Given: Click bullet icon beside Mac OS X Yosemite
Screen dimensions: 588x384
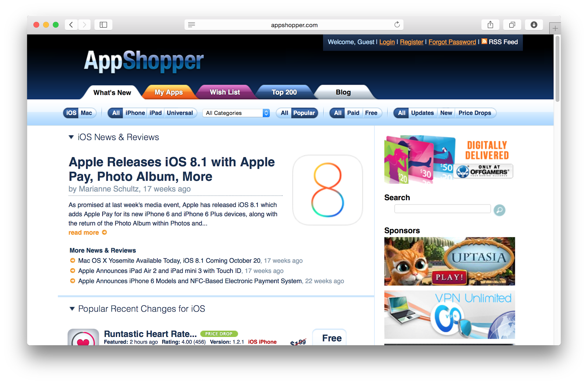Looking at the screenshot, I should pyautogui.click(x=72, y=261).
